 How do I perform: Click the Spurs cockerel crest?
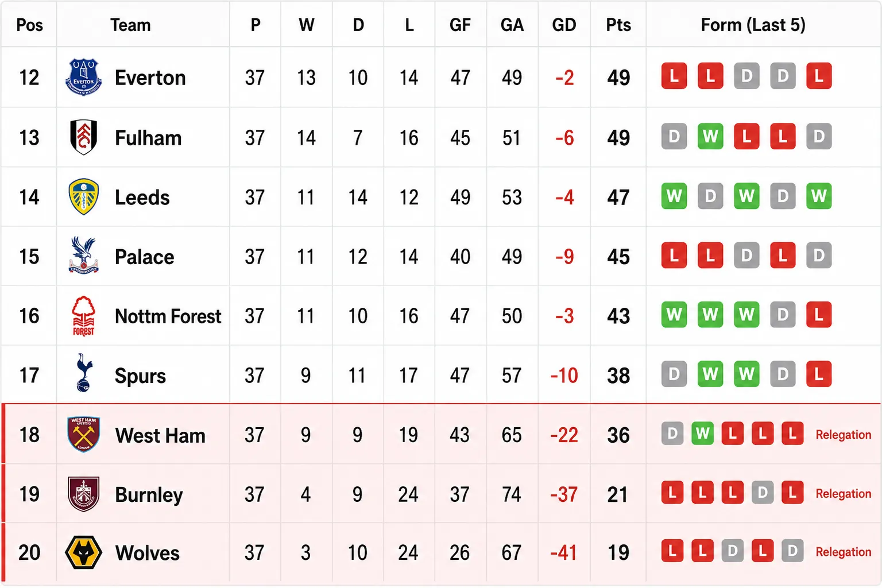pos(84,373)
